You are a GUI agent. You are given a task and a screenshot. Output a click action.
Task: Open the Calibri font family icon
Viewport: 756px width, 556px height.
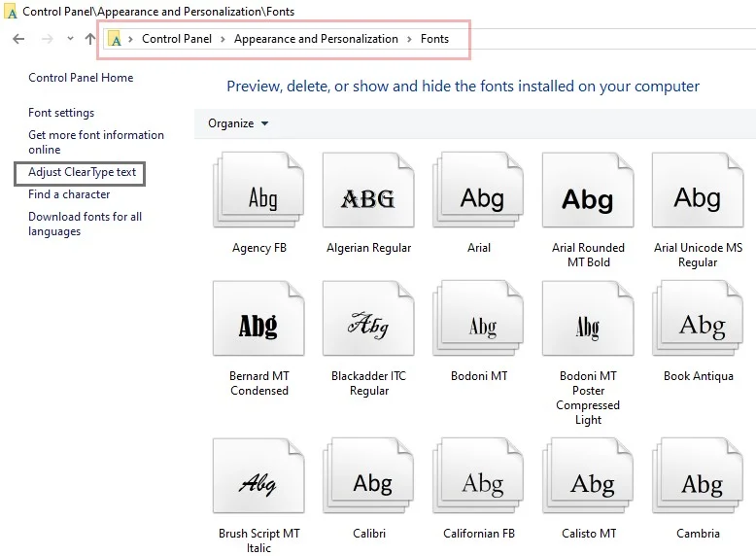[x=368, y=475]
